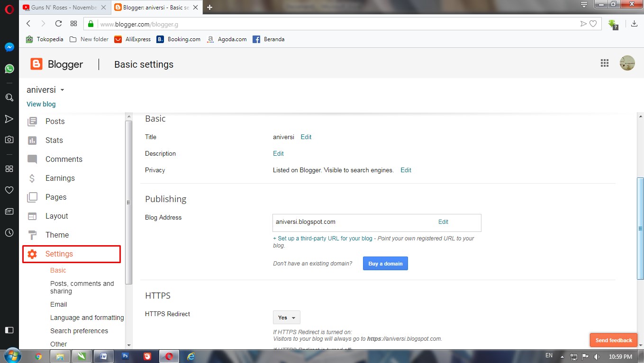
Task: Open Language and formatting settings
Action: (87, 318)
